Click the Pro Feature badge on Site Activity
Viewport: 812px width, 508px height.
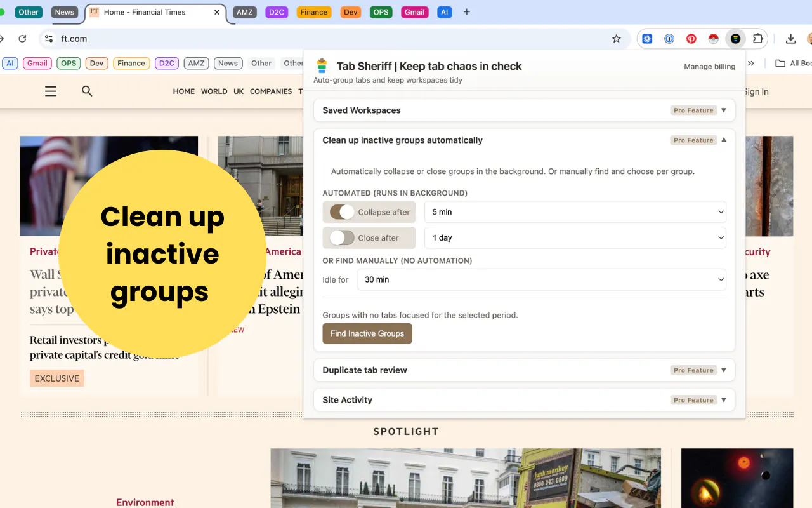point(693,400)
